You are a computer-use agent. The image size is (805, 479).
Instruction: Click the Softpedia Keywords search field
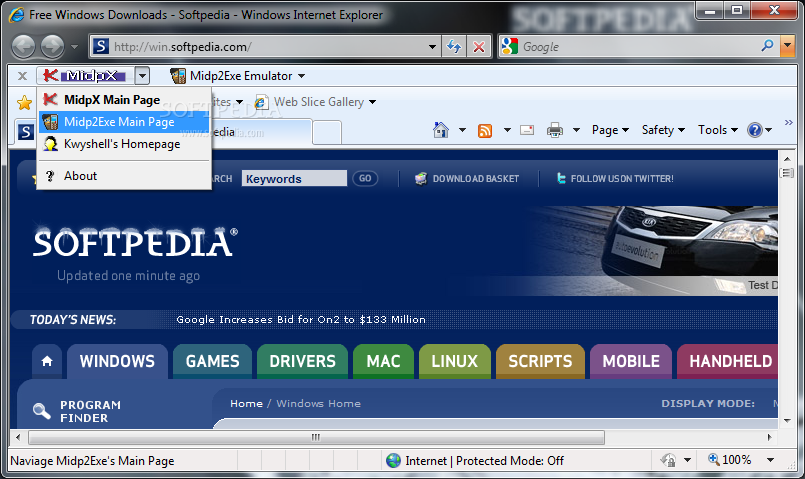(294, 179)
